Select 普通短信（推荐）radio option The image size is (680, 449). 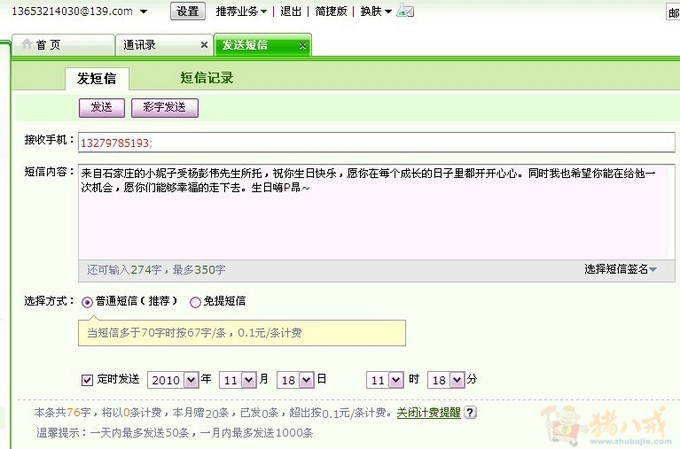point(87,302)
